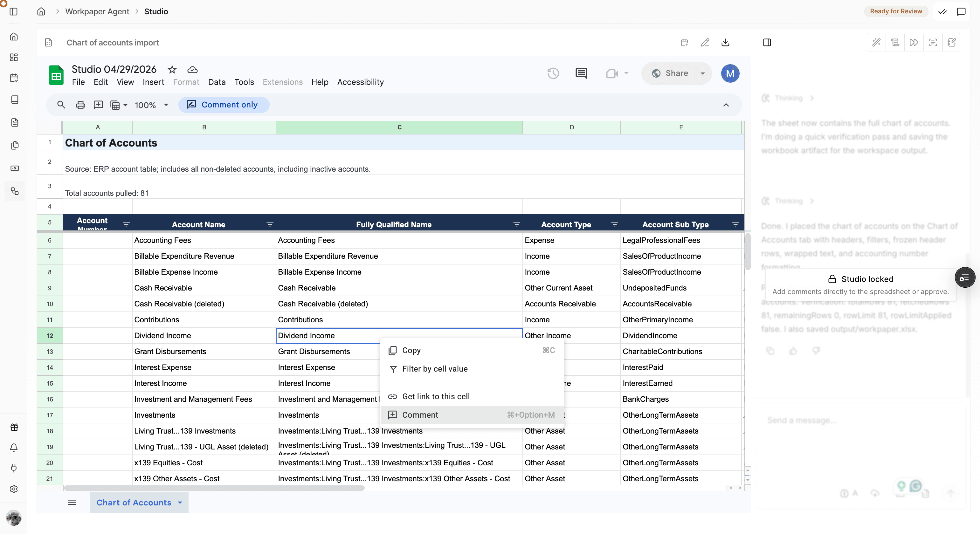Click the Ready for Review status badge
The image size is (980, 534).
(x=896, y=11)
